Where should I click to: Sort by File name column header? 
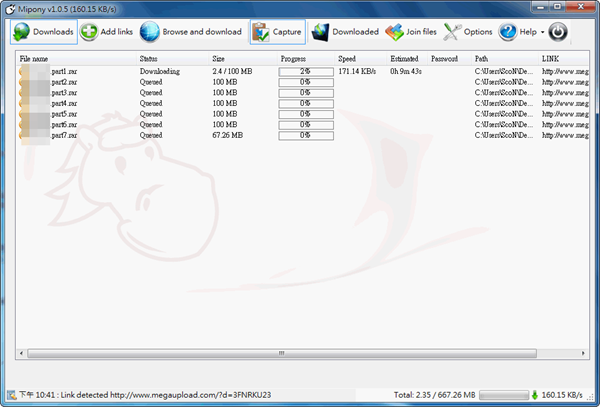pos(76,59)
